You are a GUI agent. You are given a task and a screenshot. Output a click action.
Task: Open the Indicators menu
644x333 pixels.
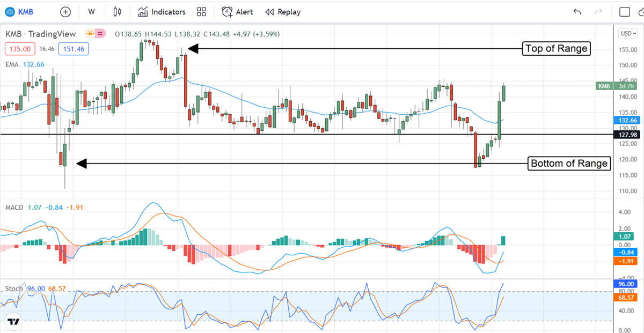(x=162, y=12)
